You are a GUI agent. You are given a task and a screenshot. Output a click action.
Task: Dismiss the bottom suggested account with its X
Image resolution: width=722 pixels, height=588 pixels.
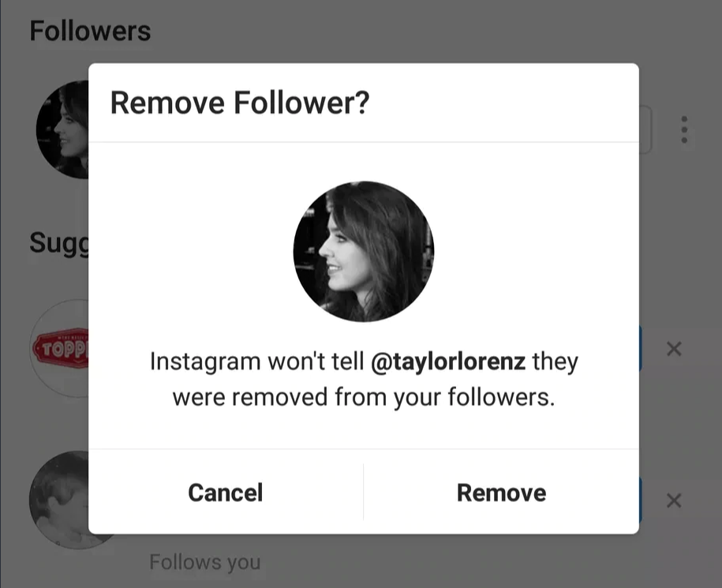pyautogui.click(x=673, y=500)
